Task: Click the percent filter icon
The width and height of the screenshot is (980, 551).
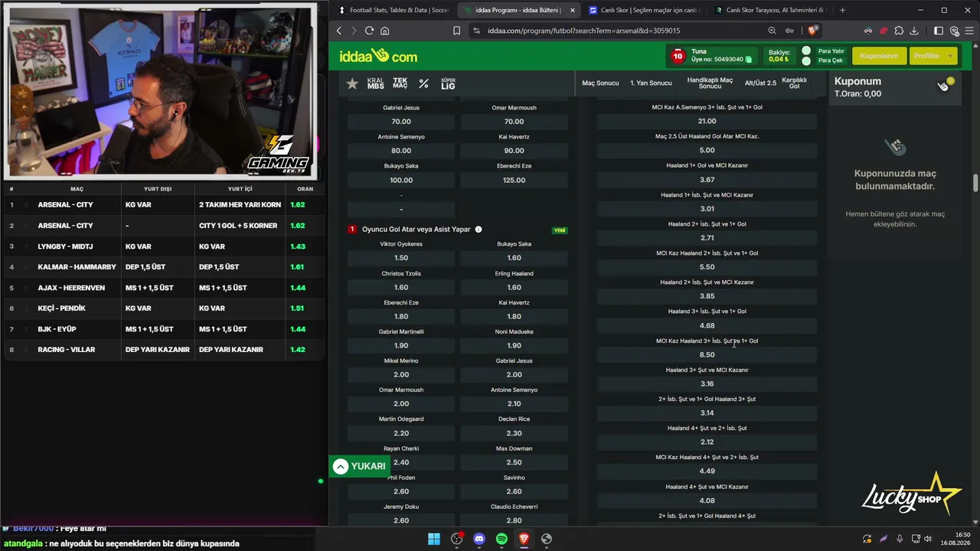Action: (423, 83)
